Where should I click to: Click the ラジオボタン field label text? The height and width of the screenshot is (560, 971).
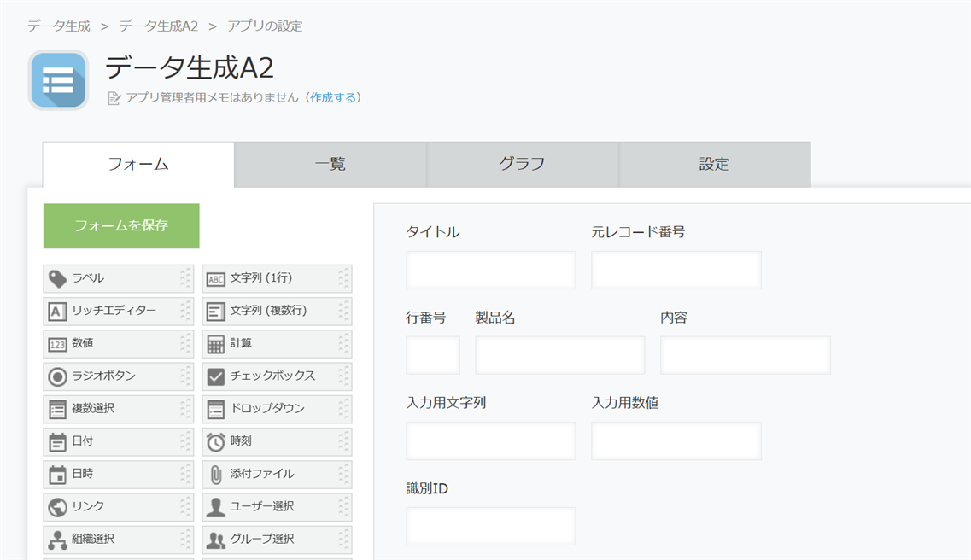point(103,376)
